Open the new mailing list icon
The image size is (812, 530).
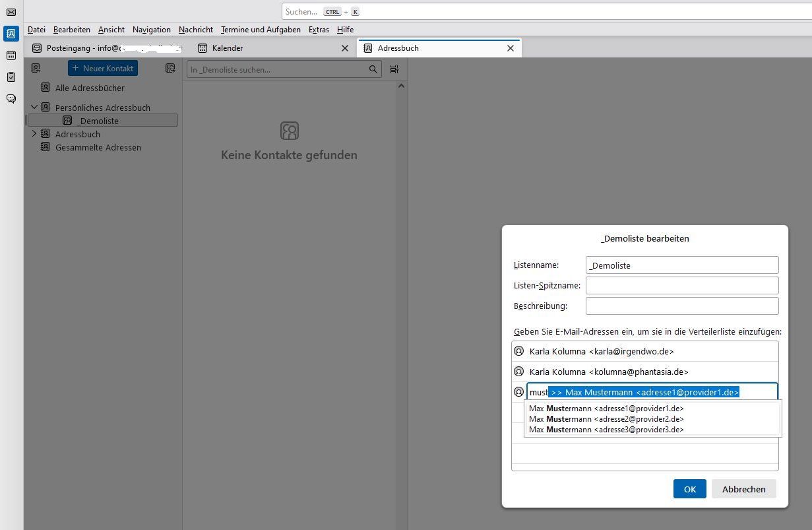coord(170,68)
